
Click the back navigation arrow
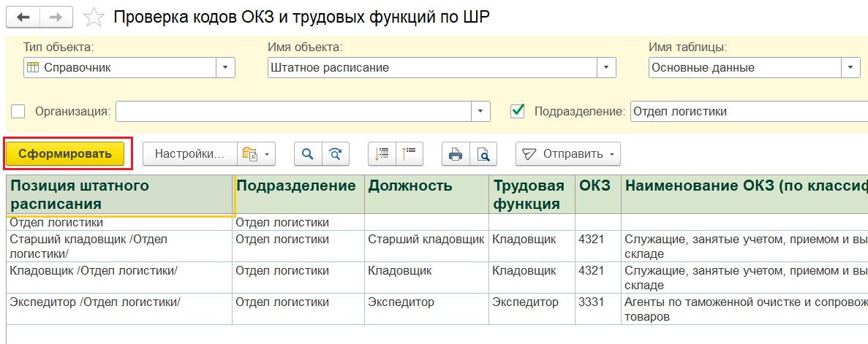click(x=23, y=17)
